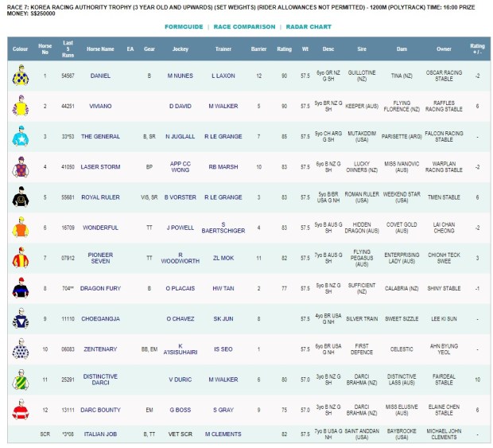This screenshot has height=448, width=493.
Task: Click Royal Ruler's jockey silks icon
Action: coord(21,197)
